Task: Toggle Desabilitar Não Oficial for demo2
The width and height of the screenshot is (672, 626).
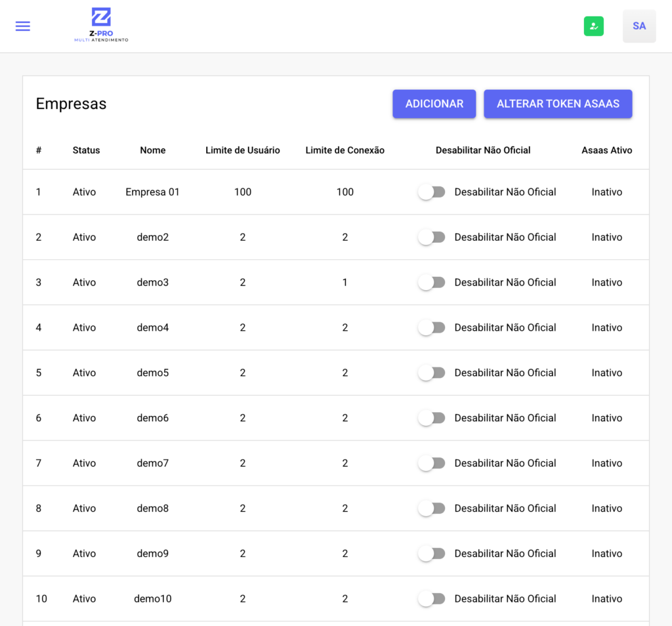Action: coord(432,238)
